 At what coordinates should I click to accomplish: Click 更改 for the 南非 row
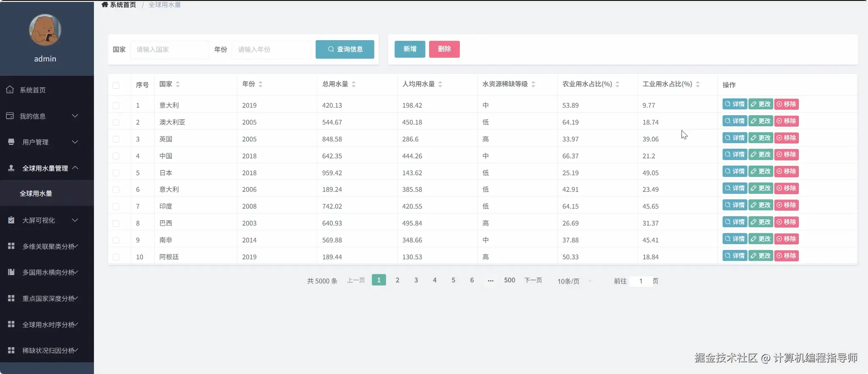[761, 239]
